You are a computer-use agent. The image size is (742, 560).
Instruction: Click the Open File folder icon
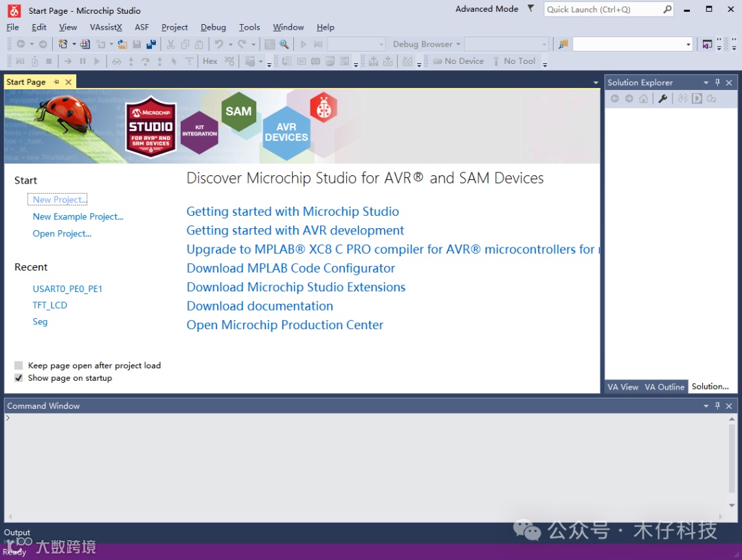coord(122,44)
